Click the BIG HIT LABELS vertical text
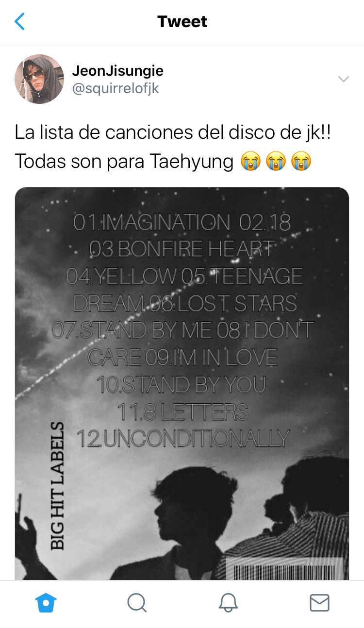The image size is (364, 628). pos(57,486)
